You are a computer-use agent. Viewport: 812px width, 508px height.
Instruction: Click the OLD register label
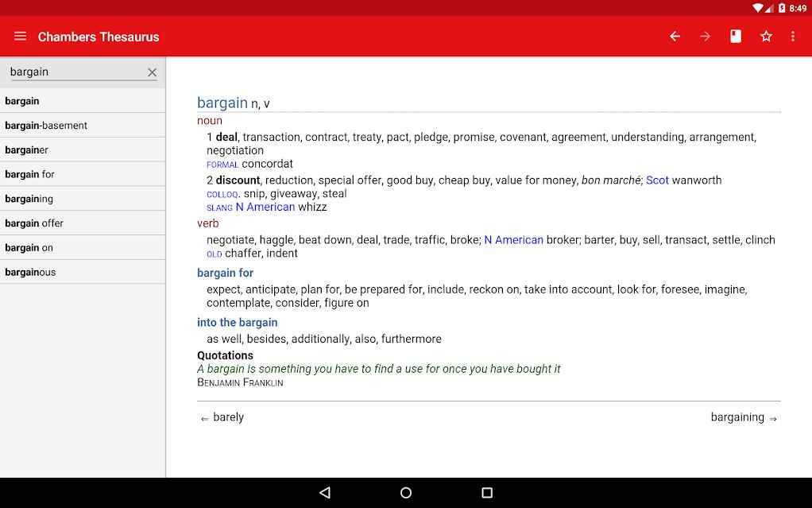click(x=214, y=254)
